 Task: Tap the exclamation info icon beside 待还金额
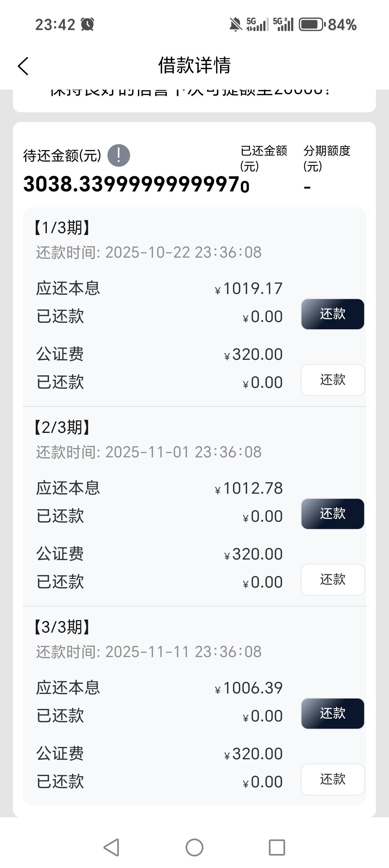click(x=119, y=155)
